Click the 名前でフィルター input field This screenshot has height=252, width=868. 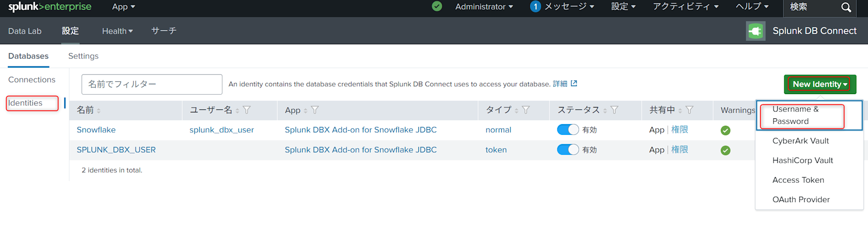(152, 84)
